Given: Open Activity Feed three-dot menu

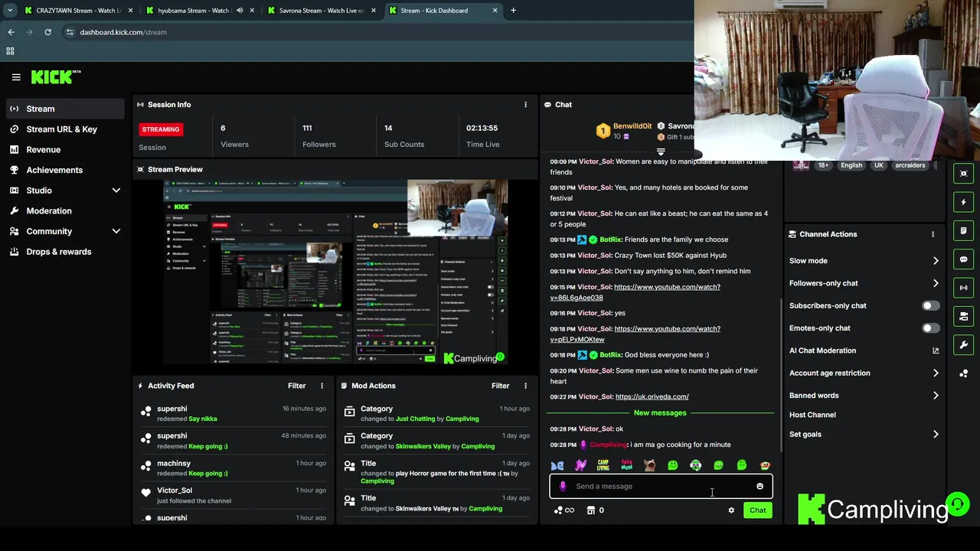Looking at the screenshot, I should (322, 386).
